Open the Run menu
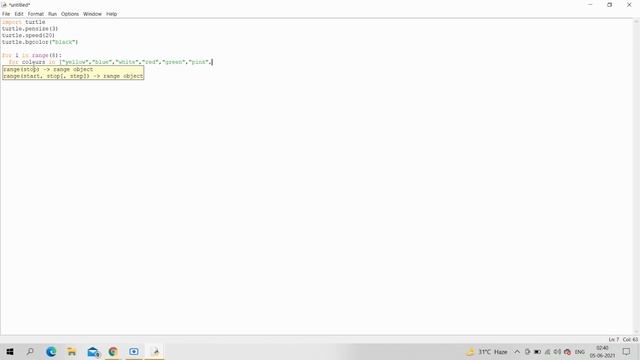The height and width of the screenshot is (360, 640). pyautogui.click(x=52, y=14)
